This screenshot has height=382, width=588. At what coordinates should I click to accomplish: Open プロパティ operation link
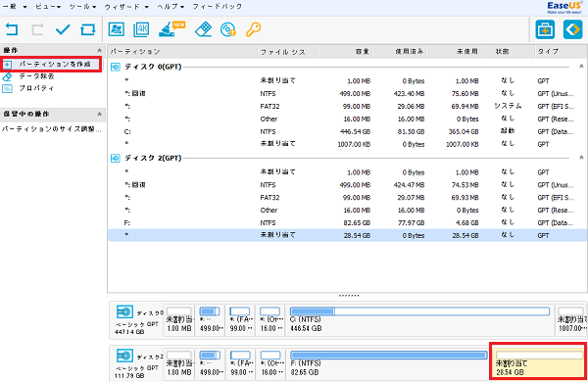point(37,88)
